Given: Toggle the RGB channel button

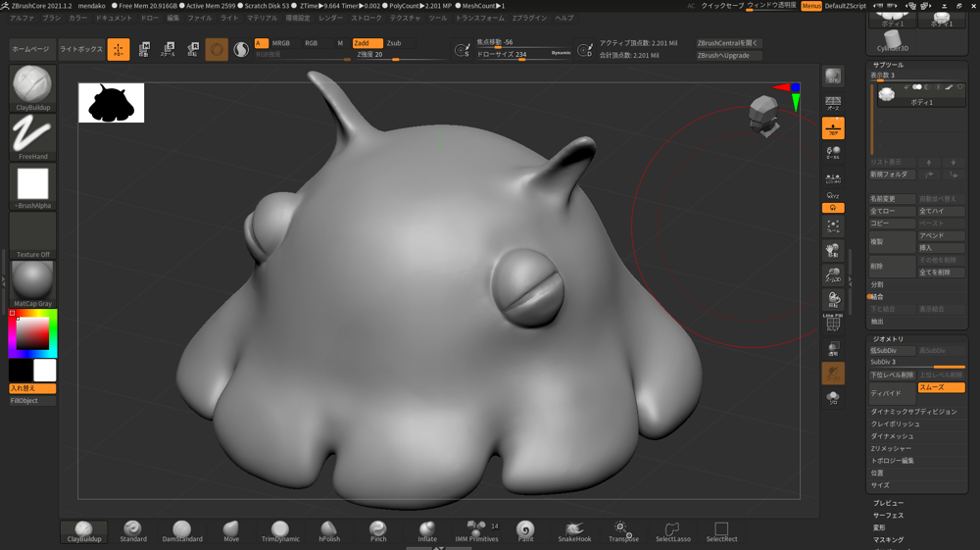Looking at the screenshot, I should [311, 43].
